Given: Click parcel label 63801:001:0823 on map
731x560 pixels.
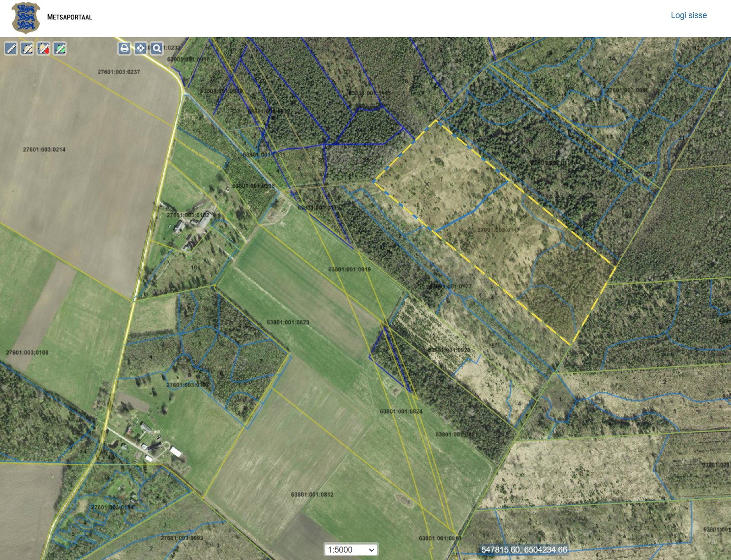Looking at the screenshot, I should click(x=288, y=323).
